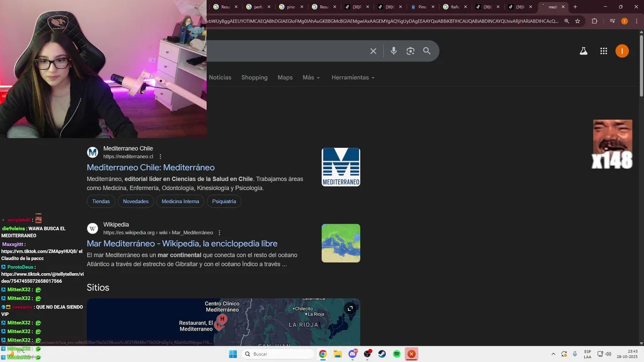The width and height of the screenshot is (644, 362).
Task: Click 'Restaurant, El Mediterraneo' map label
Action: click(196, 326)
